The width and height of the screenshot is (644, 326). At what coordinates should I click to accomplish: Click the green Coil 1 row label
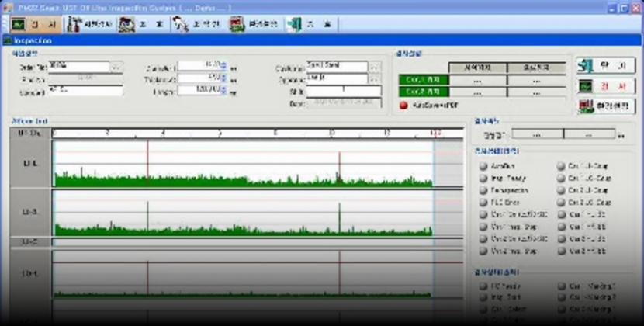point(424,80)
